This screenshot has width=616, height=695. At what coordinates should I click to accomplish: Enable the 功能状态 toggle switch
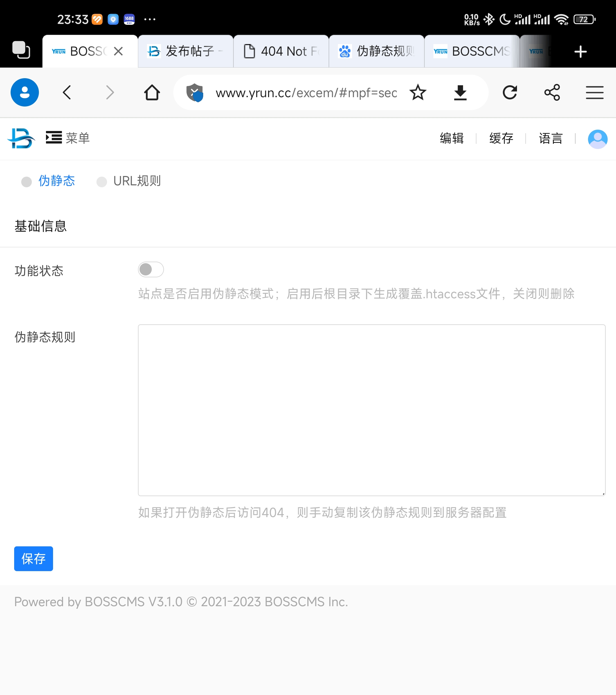151,270
